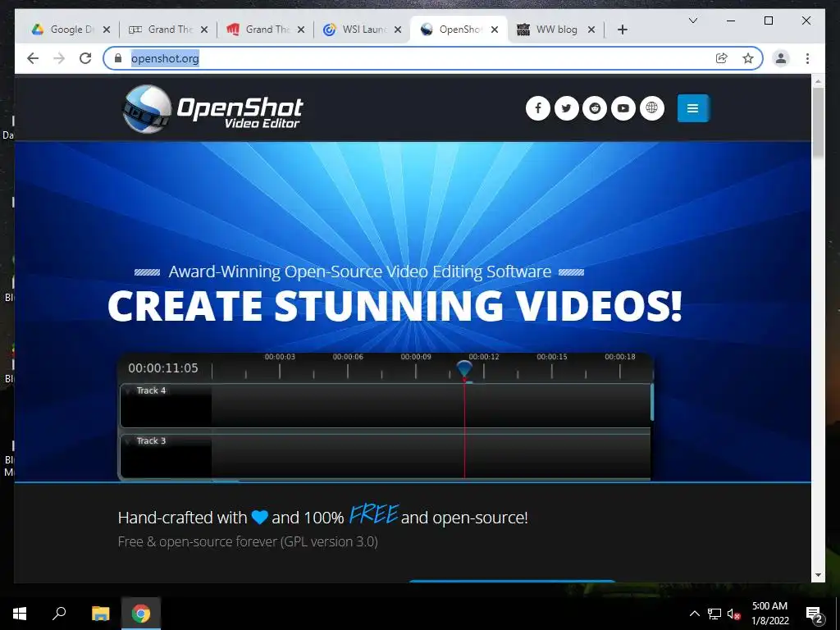This screenshot has height=630, width=840.
Task: Open OpenShot's Reddit page icon
Action: tap(595, 108)
